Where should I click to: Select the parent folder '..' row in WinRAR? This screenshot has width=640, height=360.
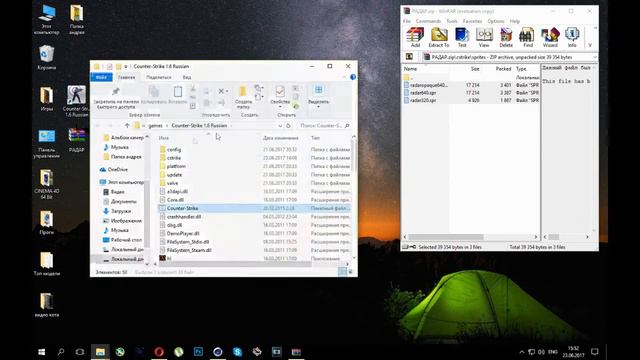471,77
